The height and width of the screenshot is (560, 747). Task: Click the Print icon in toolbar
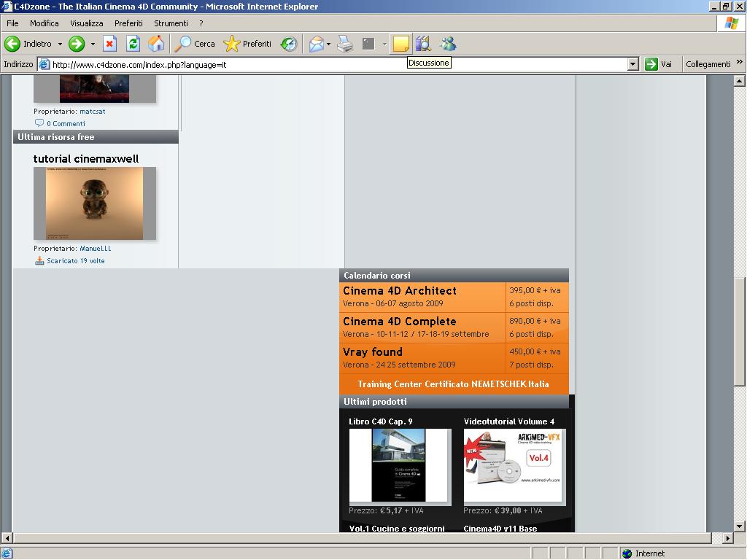(345, 44)
